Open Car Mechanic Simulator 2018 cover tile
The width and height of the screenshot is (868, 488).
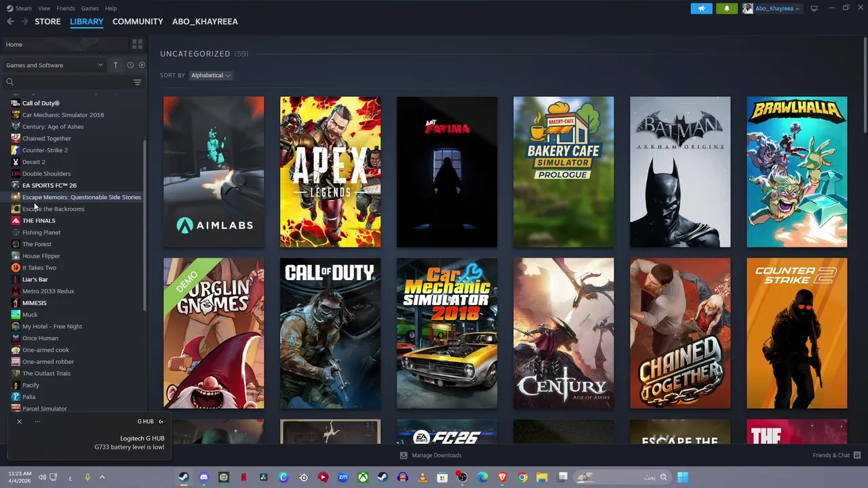[x=447, y=333]
